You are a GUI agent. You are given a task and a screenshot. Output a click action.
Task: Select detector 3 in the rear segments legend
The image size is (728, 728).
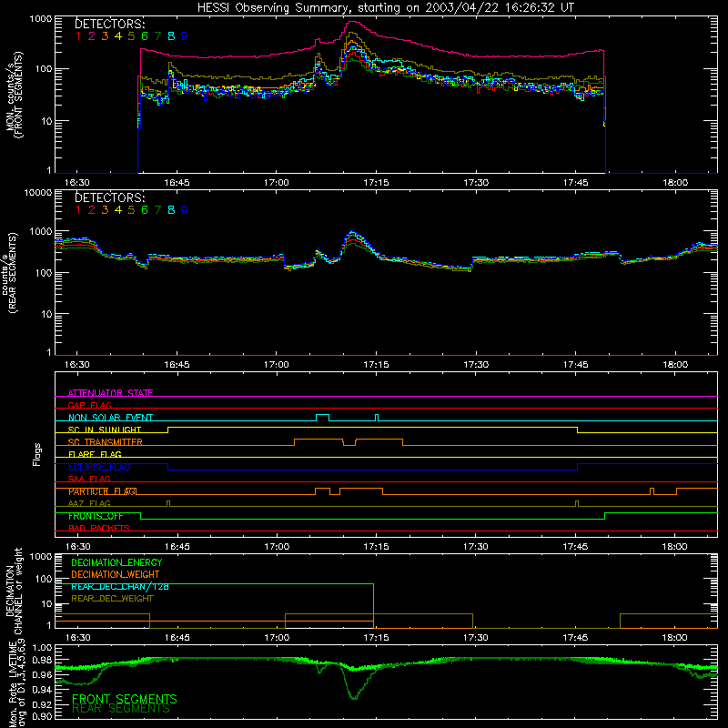pos(105,210)
